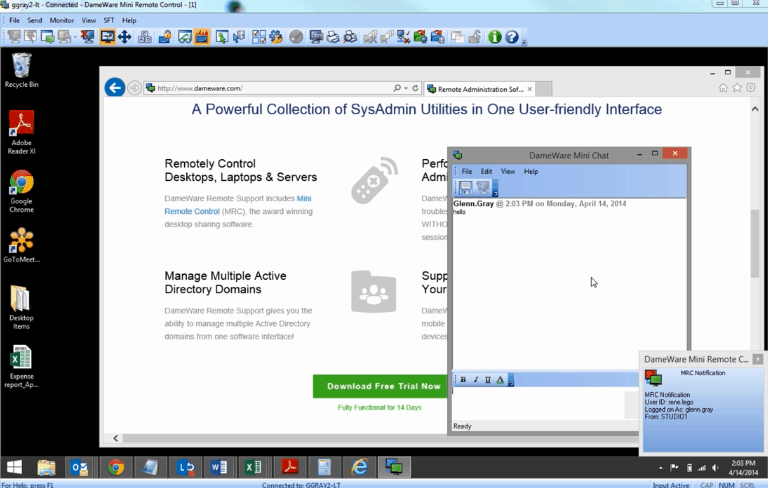Viewport: 768px width, 488px height.
Task: Apply underline in Mini Chat format bar
Action: pyautogui.click(x=487, y=380)
